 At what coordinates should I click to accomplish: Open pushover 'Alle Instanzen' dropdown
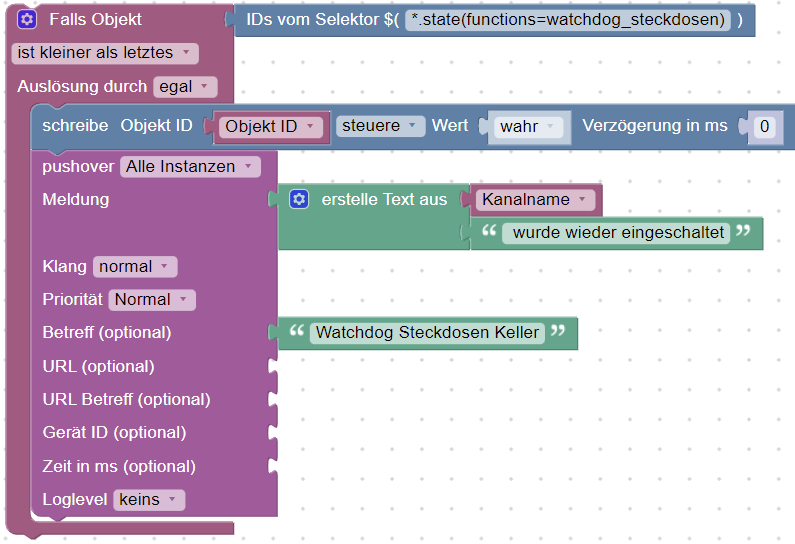[x=189, y=167]
